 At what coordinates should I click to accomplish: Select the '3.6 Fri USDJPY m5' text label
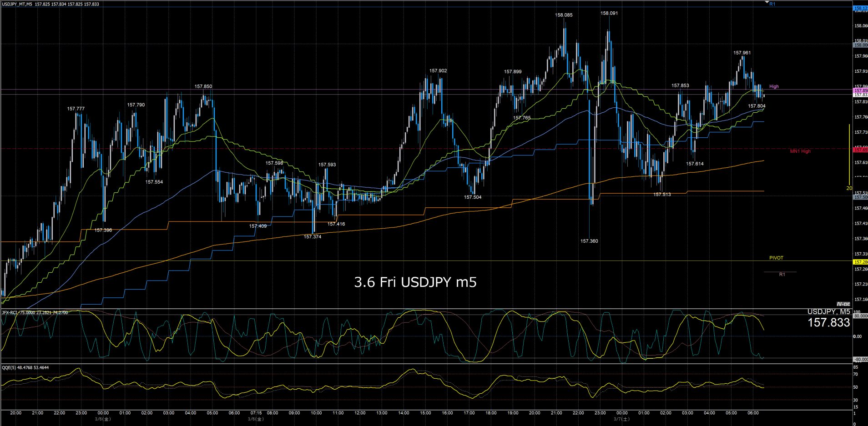tap(415, 282)
